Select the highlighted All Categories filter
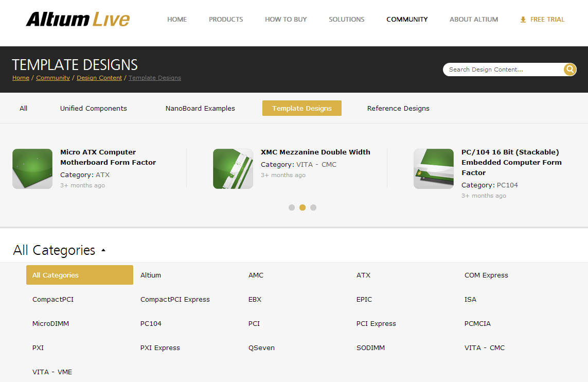 80,275
